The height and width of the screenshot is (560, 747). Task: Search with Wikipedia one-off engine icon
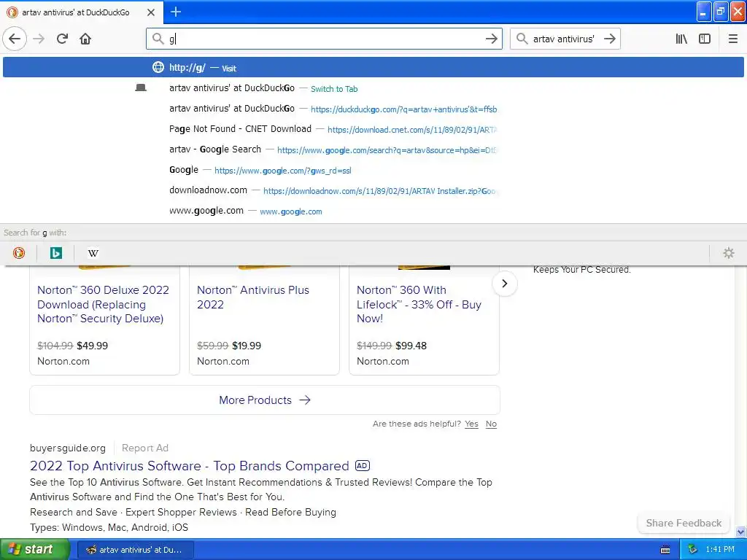coord(93,253)
